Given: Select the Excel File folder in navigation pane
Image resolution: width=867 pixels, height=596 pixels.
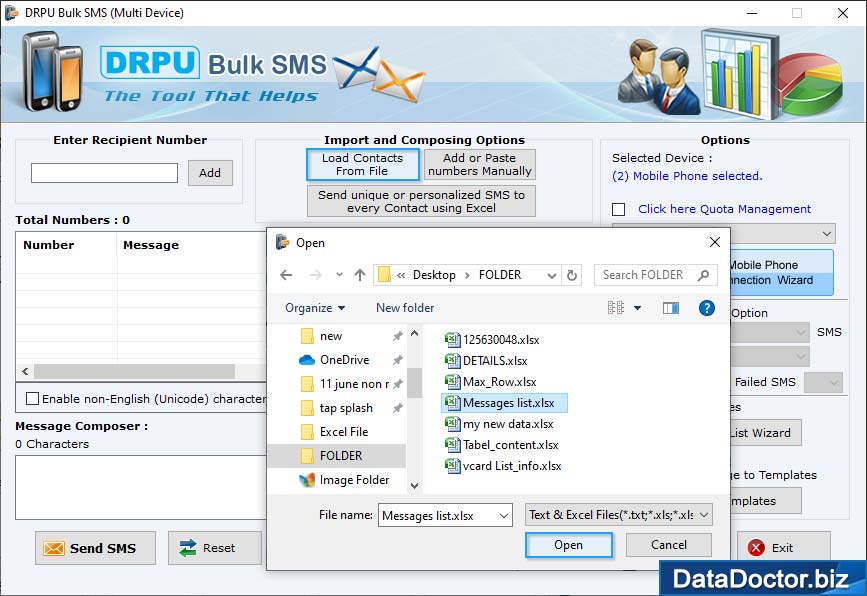Looking at the screenshot, I should coord(344,432).
